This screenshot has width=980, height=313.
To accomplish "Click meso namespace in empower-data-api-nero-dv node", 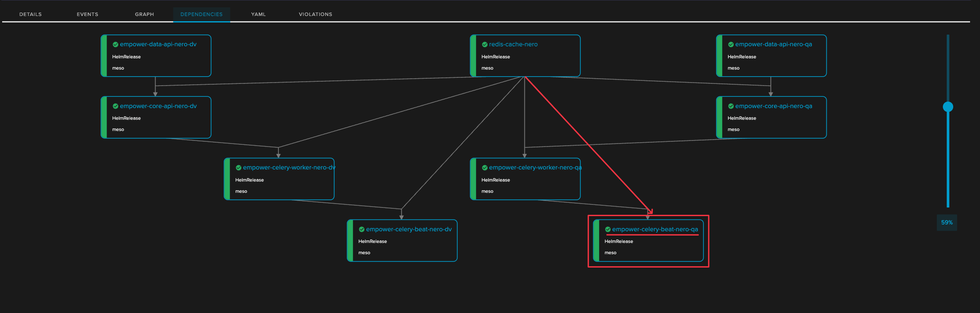I will click(x=118, y=68).
